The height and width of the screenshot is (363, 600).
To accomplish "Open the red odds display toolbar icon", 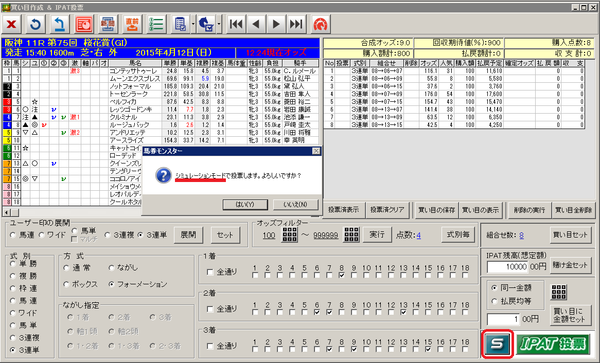I will click(x=84, y=24).
